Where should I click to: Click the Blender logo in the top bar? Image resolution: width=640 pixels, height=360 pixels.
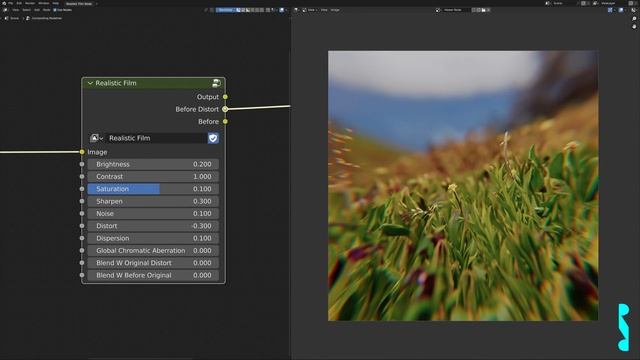(x=4, y=3)
